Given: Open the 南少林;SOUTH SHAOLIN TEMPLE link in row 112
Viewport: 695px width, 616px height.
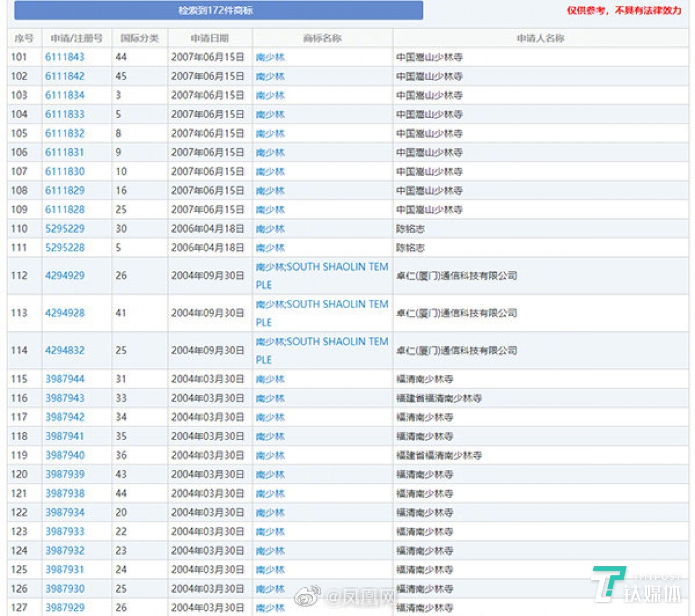Looking at the screenshot, I should 321,276.
